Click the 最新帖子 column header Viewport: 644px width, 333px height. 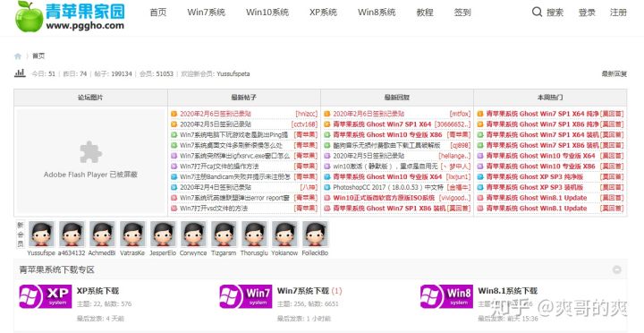point(243,98)
